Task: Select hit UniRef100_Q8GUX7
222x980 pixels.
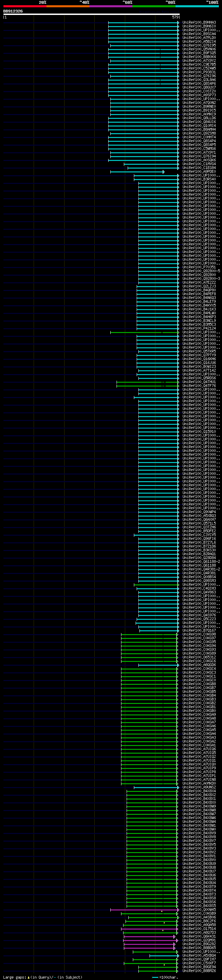Action: [x=199, y=88]
